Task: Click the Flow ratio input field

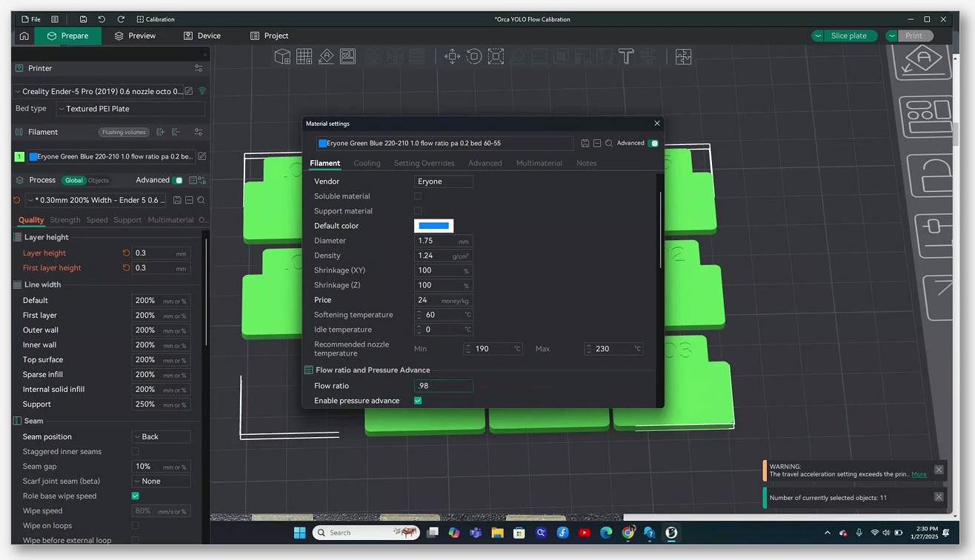Action: click(443, 386)
